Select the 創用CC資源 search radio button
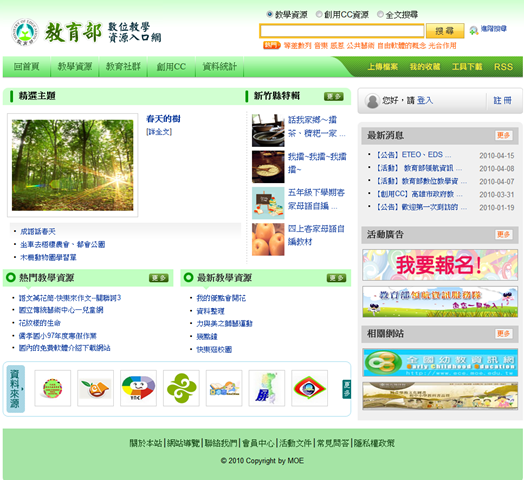 pyautogui.click(x=319, y=14)
